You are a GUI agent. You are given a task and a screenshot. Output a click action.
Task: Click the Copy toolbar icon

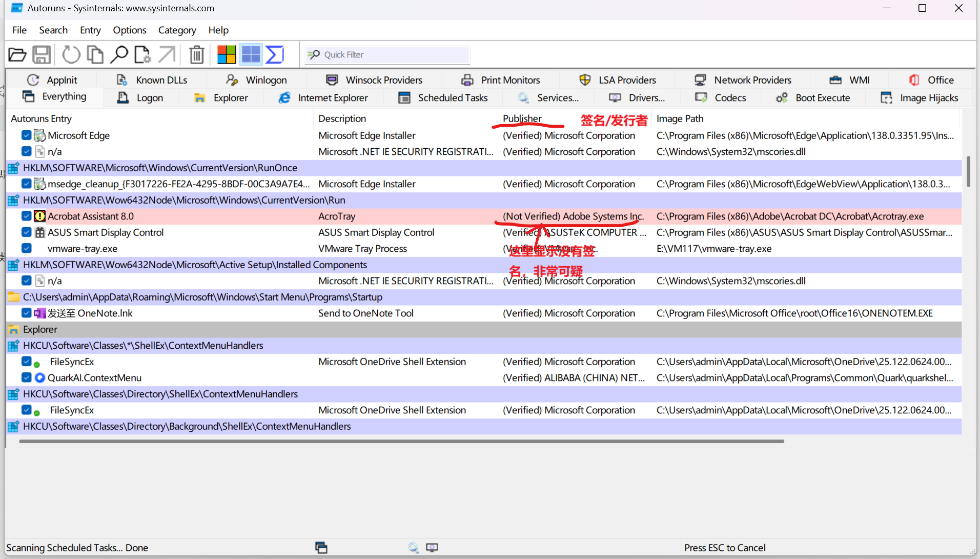95,54
